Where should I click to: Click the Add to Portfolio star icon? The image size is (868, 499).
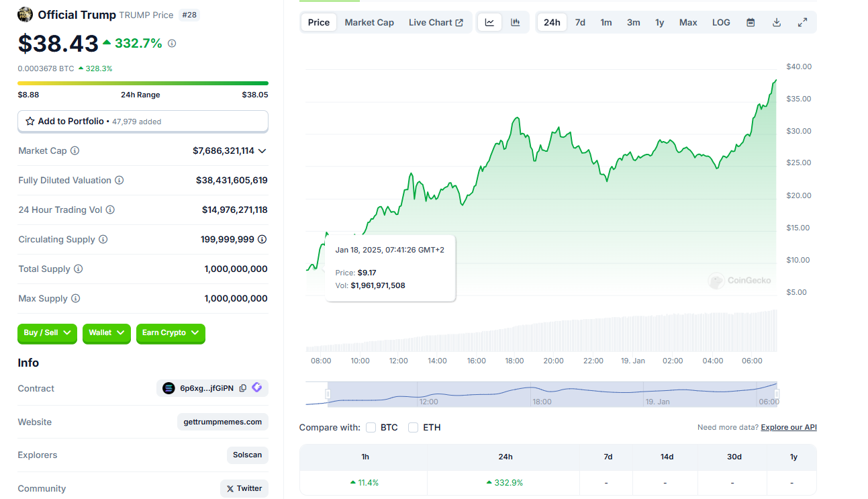pyautogui.click(x=30, y=122)
